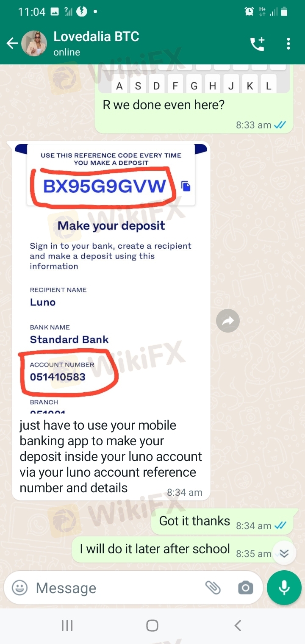The width and height of the screenshot is (305, 644).
Task: Open Lovedalia BTC profile picture
Action: pos(34,43)
